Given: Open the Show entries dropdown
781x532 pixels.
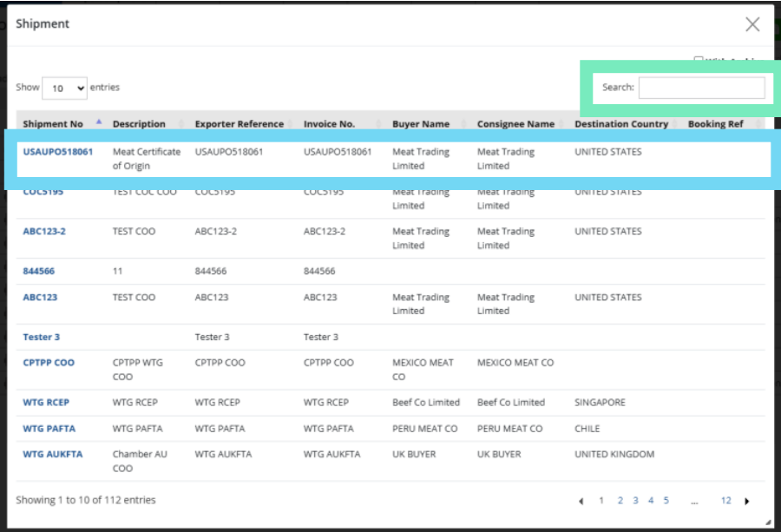Looking at the screenshot, I should point(65,89).
